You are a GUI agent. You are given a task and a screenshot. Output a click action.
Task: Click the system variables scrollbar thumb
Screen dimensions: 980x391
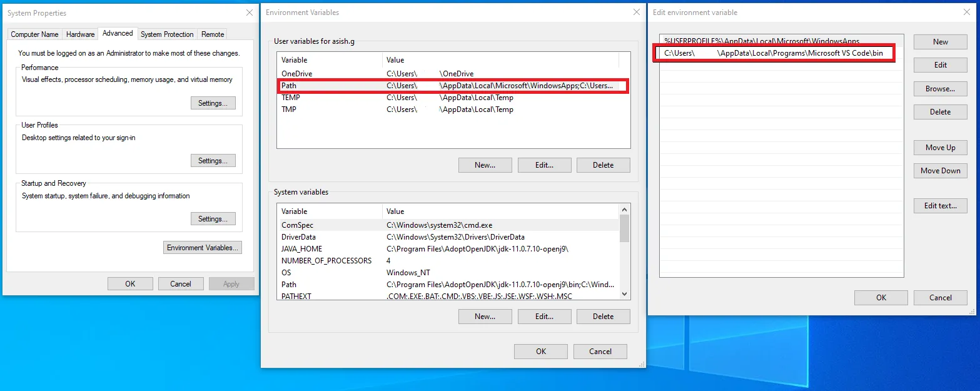tap(624, 228)
